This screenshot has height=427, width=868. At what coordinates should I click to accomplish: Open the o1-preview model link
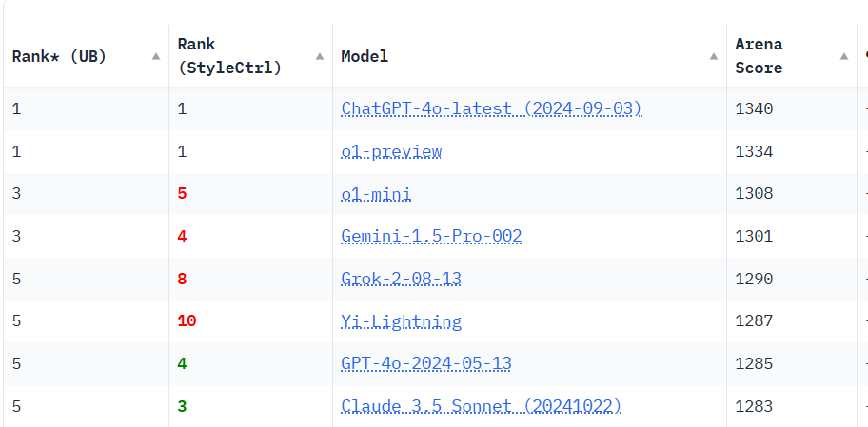pos(391,151)
